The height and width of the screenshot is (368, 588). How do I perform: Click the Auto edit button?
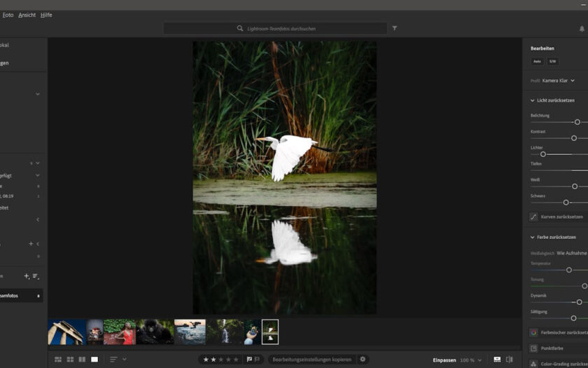click(538, 62)
